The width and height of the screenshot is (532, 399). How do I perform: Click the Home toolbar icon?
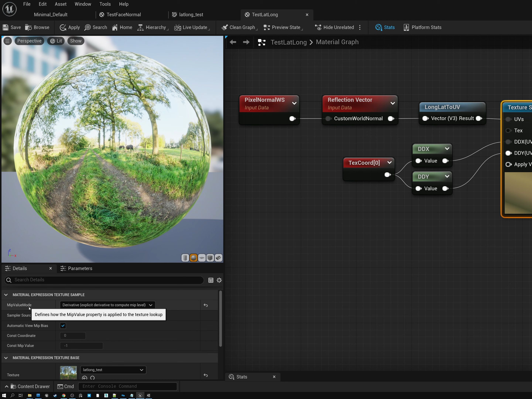click(122, 28)
